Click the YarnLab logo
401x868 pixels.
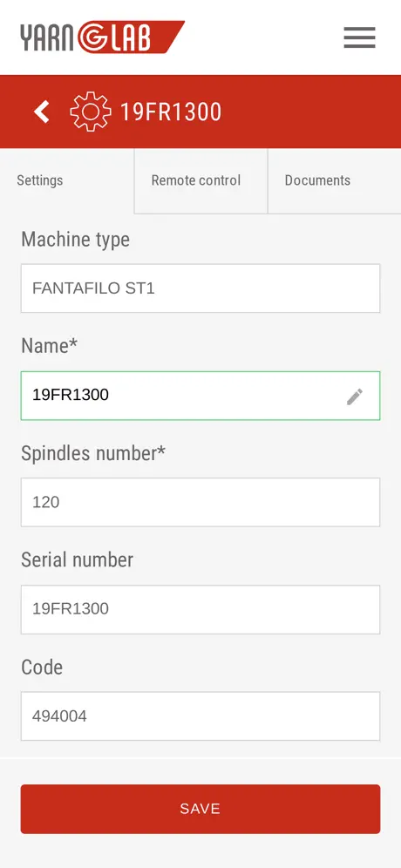tap(103, 37)
